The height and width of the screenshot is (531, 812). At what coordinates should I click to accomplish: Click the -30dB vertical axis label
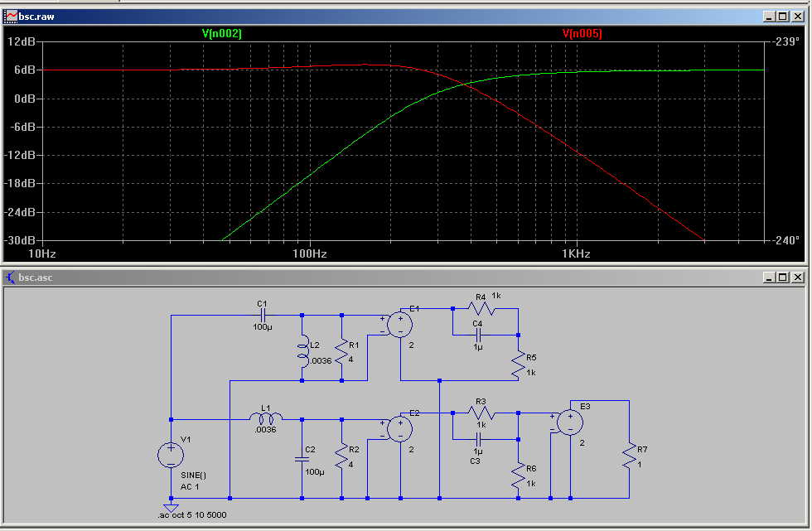pyautogui.click(x=20, y=240)
